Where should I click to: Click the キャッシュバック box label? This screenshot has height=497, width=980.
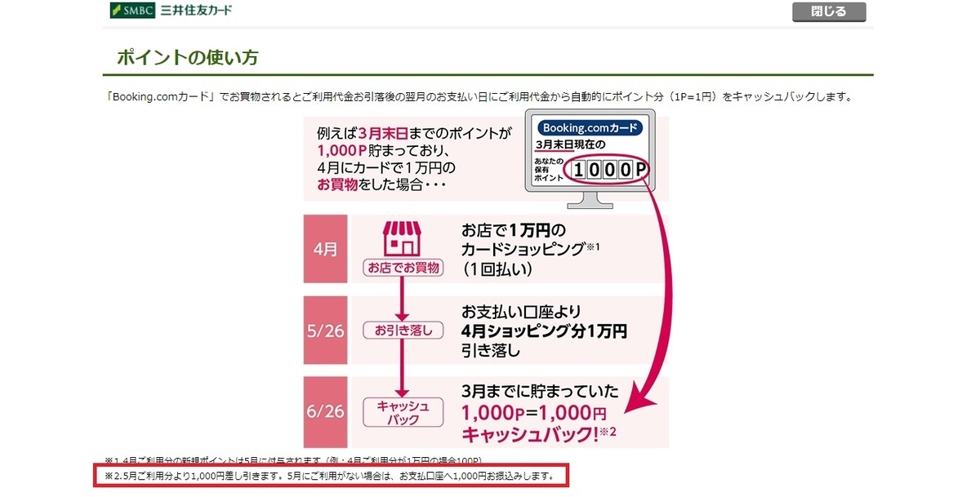[403, 413]
